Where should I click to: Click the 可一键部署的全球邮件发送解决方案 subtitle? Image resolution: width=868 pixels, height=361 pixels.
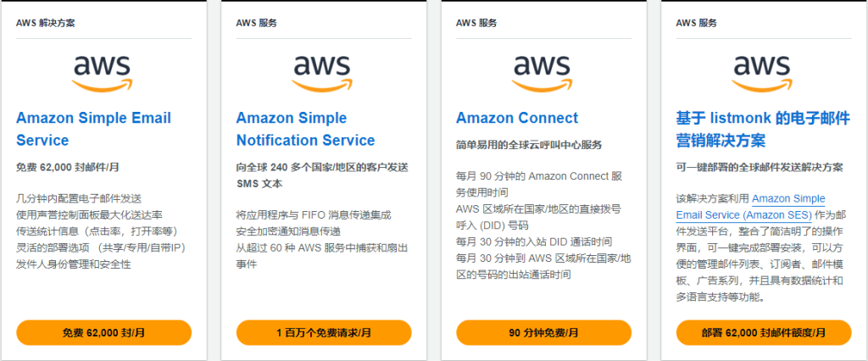coord(759,167)
